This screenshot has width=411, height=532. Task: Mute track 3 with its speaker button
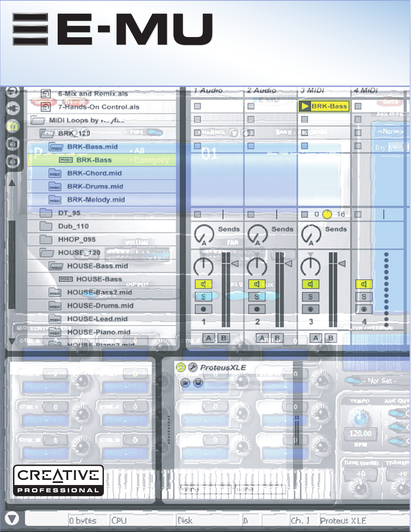click(310, 284)
